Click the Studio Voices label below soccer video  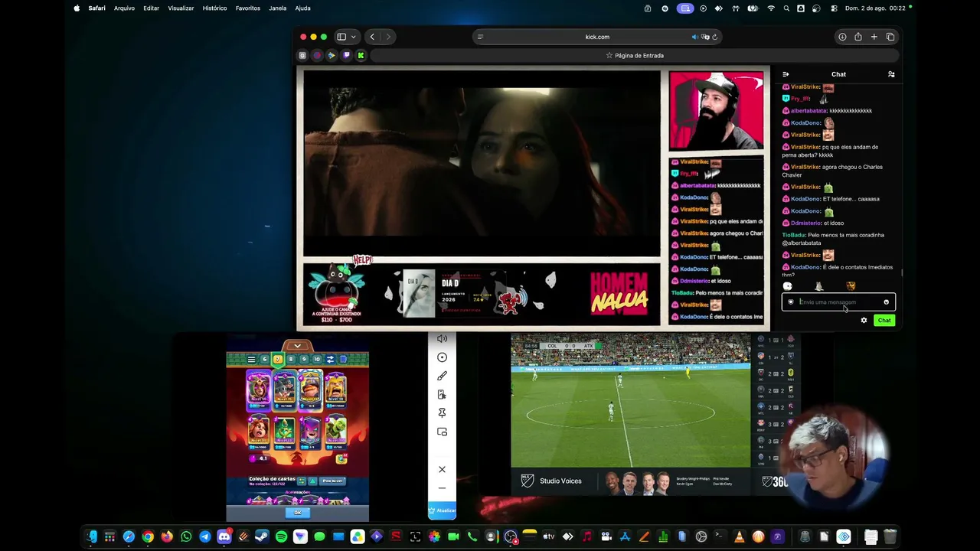560,481
